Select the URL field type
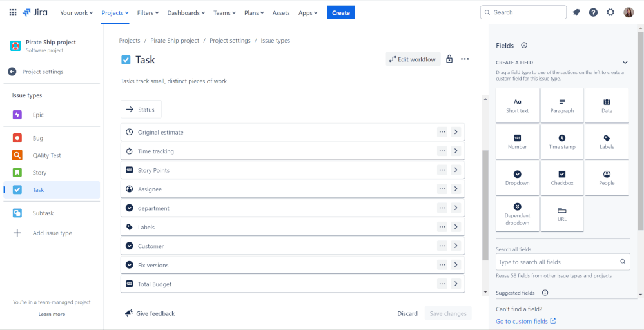This screenshot has width=644, height=330. 562,214
